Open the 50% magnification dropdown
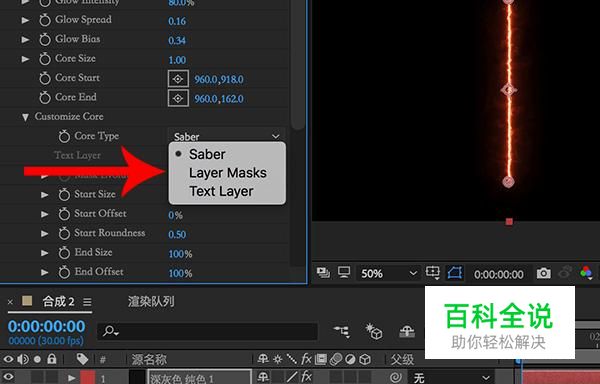Image resolution: width=600 pixels, height=384 pixels. 387,273
